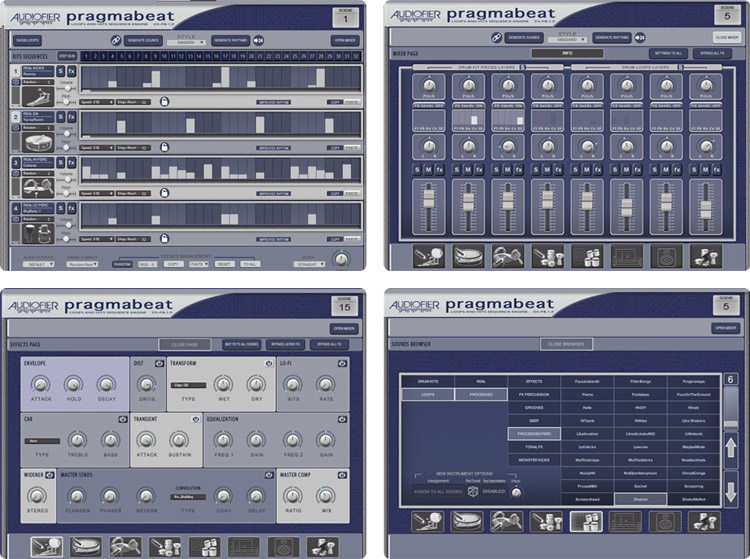Click the speaker icon next to Generate Rhythms
Screen dimensions: 750x559
[258, 41]
